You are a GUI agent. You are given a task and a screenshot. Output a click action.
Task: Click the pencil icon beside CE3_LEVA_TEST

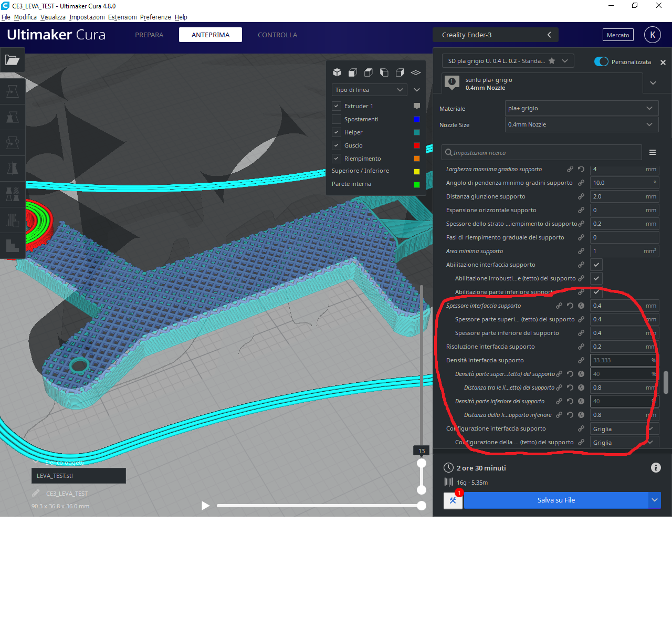click(36, 493)
